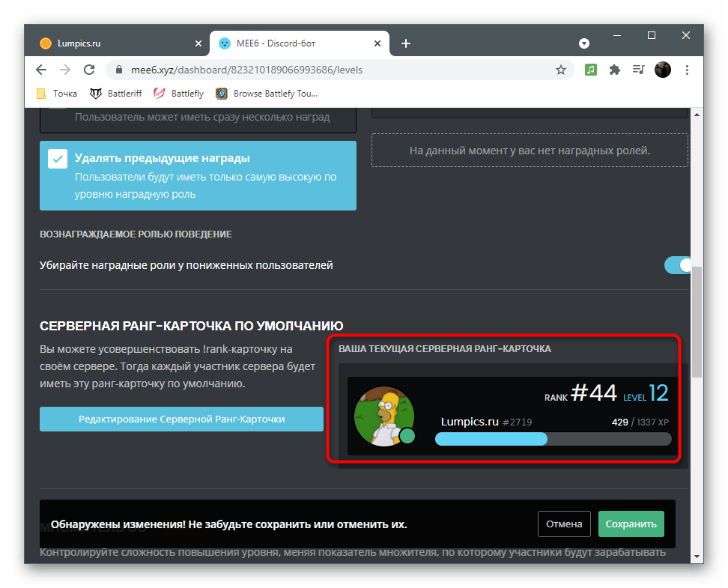Image resolution: width=728 pixels, height=588 pixels.
Task: Open a new tab with plus button
Action: click(406, 43)
